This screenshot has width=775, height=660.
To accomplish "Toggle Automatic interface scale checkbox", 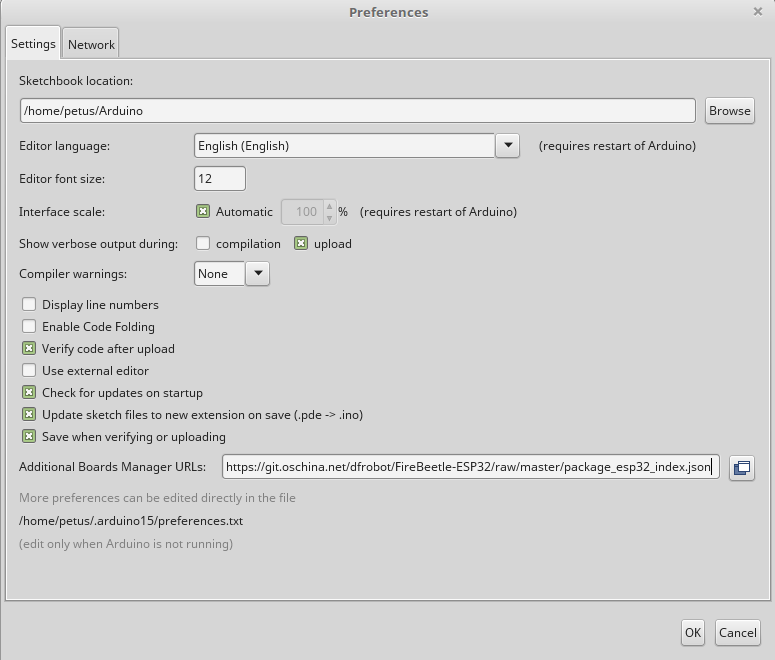I will point(203,212).
